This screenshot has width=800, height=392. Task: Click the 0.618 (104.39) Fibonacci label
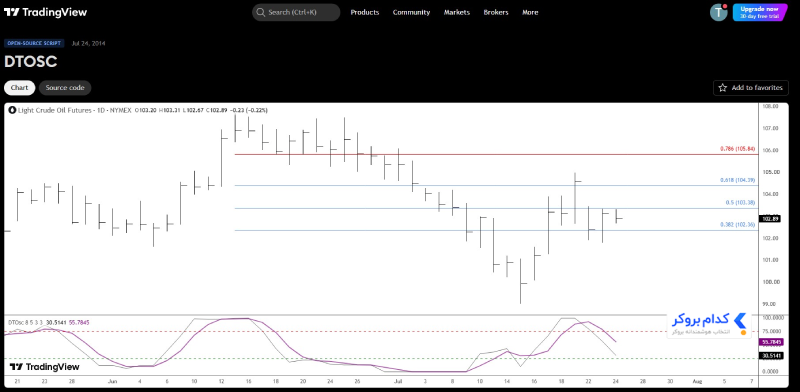738,180
